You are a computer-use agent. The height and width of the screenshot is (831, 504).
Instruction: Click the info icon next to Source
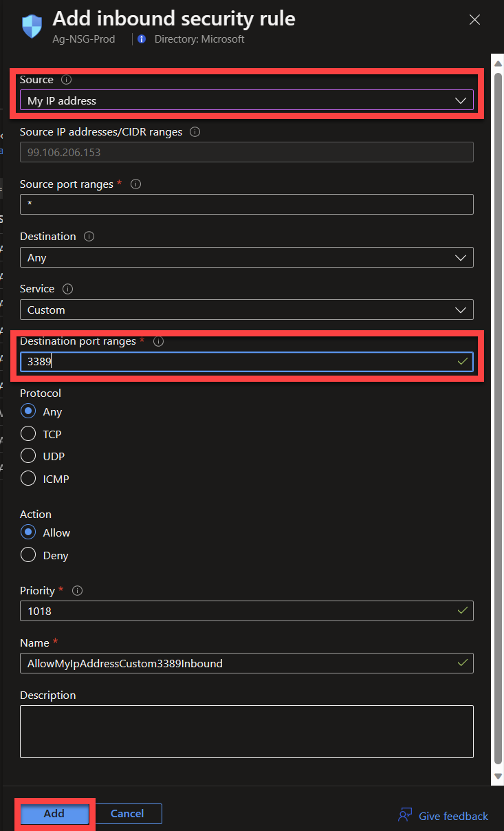(x=67, y=80)
